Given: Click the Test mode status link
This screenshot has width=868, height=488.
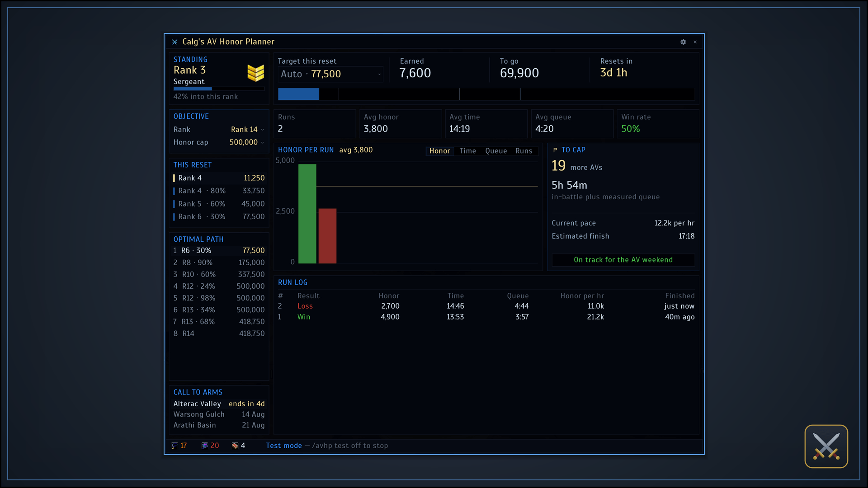Looking at the screenshot, I should 283,446.
